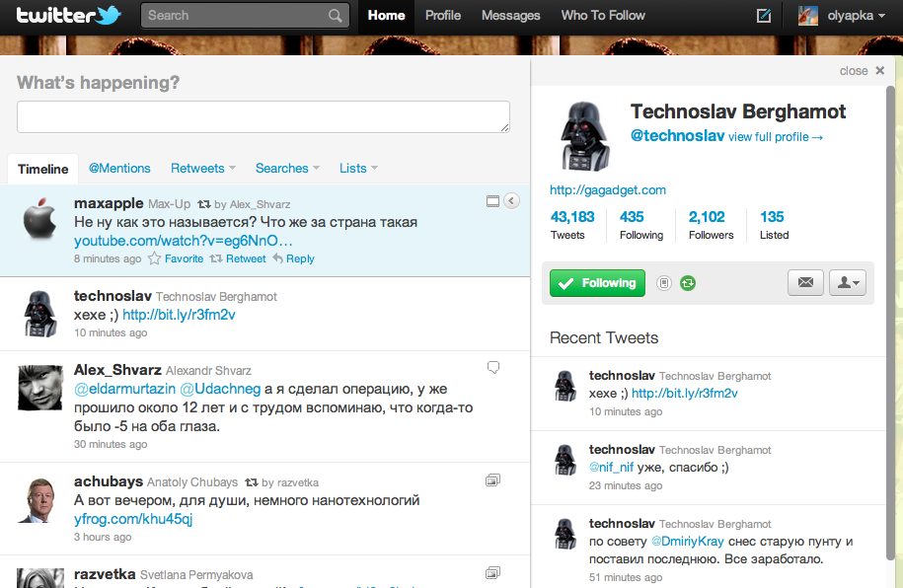Open bit.ly link in timeline technoslav tweet
The width and height of the screenshot is (903, 588).
click(x=179, y=315)
